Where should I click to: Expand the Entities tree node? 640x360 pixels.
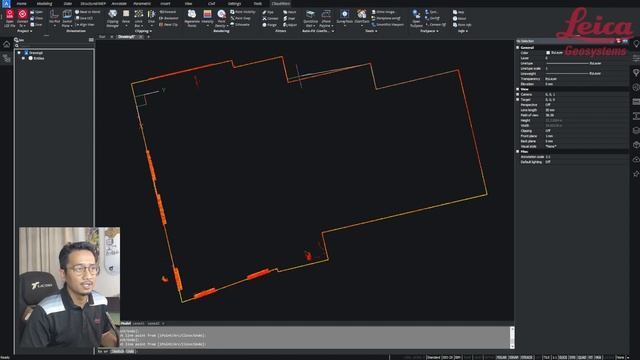click(24, 58)
